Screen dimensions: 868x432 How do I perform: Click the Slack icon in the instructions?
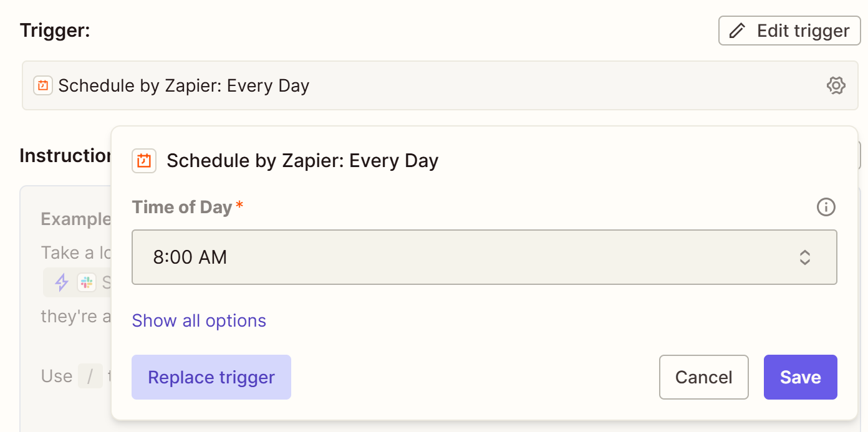pyautogui.click(x=86, y=282)
